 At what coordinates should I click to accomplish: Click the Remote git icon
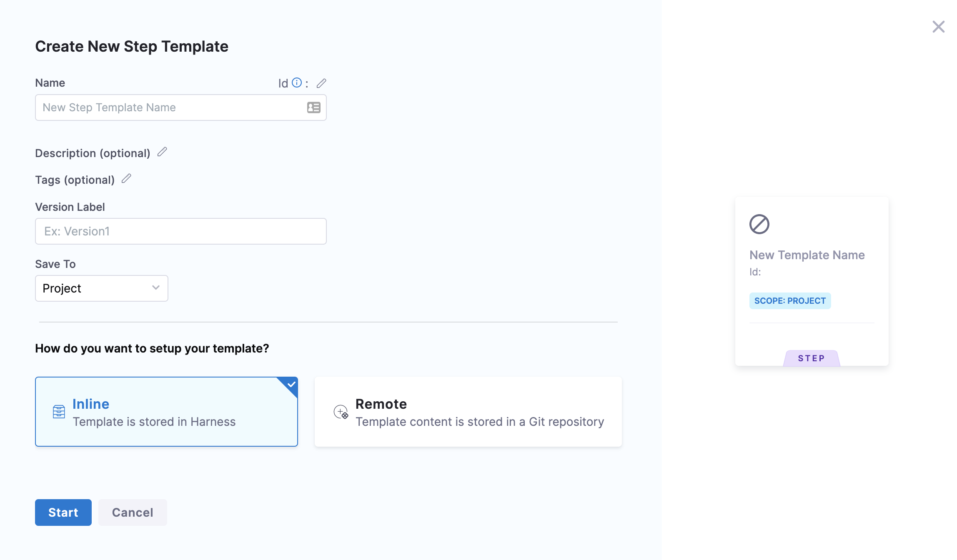click(x=341, y=412)
